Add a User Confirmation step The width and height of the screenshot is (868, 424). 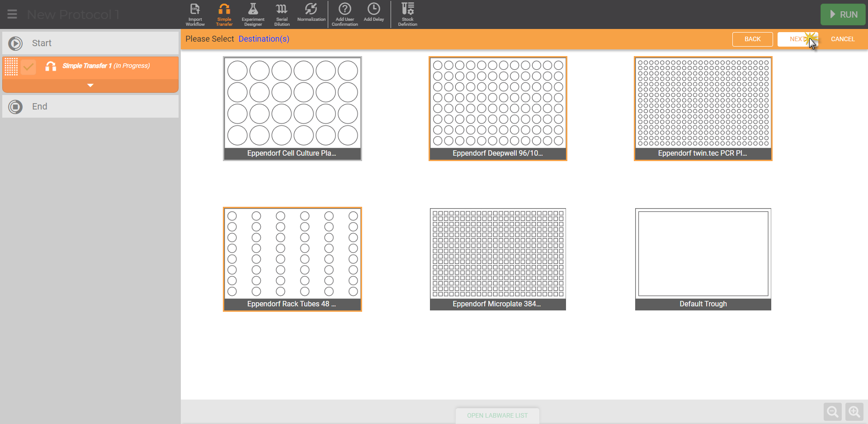click(345, 14)
